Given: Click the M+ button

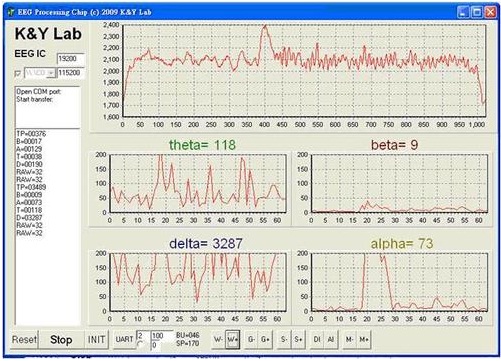Looking at the screenshot, I should tap(364, 339).
